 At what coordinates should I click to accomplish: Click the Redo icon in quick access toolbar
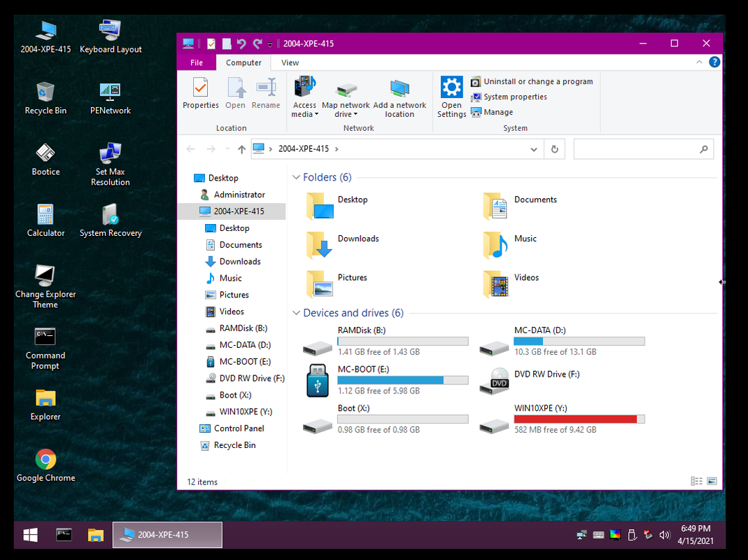coord(257,43)
